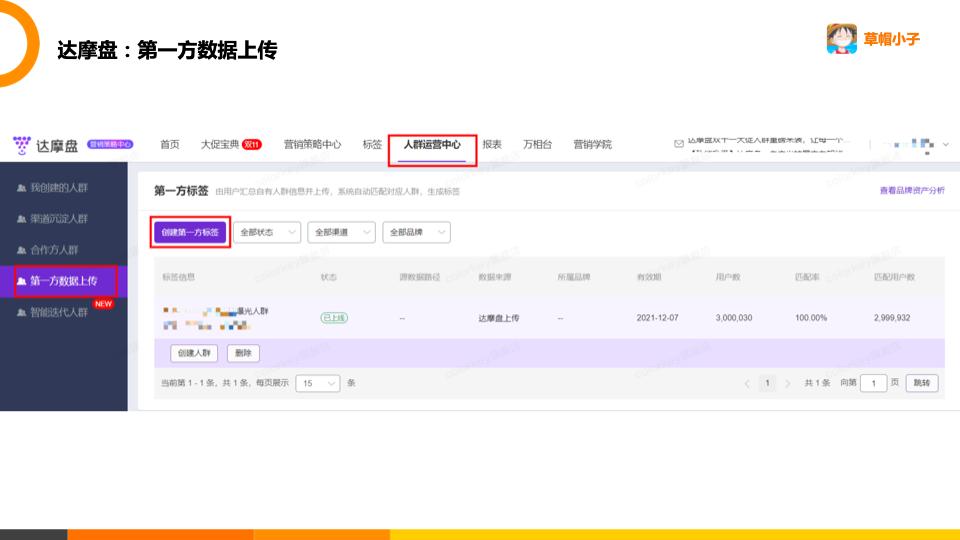Click the 2021-12-07 expiry date cell
The width and height of the screenshot is (960, 540).
[x=658, y=318]
